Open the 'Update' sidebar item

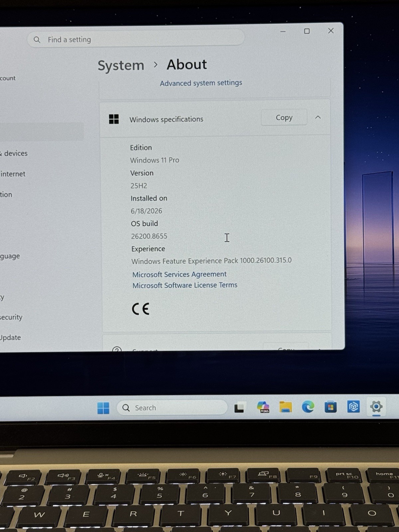tap(10, 337)
